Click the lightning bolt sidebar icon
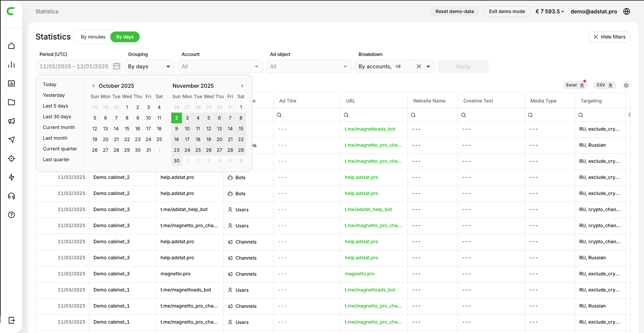The image size is (644, 333). tap(11, 177)
